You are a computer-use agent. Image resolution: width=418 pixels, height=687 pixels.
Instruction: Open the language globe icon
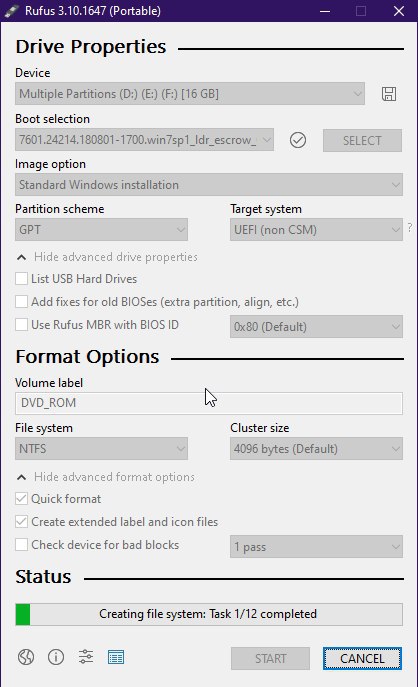(26, 657)
